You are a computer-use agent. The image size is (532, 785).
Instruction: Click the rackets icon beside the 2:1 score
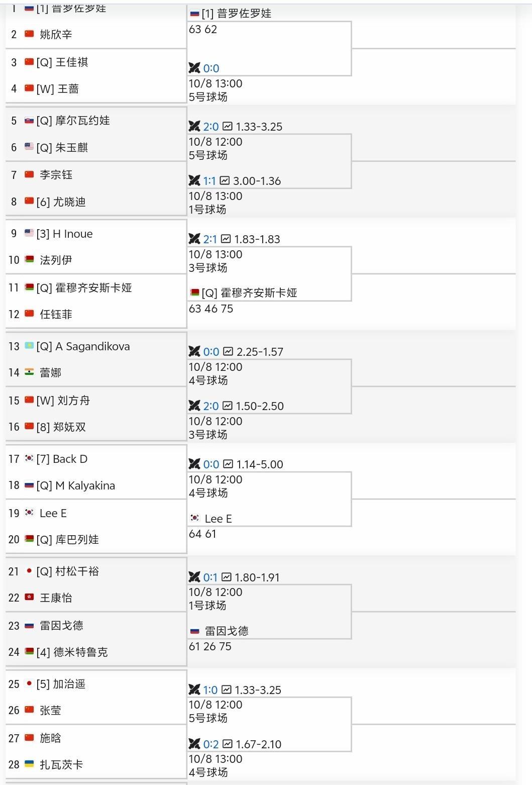pos(194,239)
